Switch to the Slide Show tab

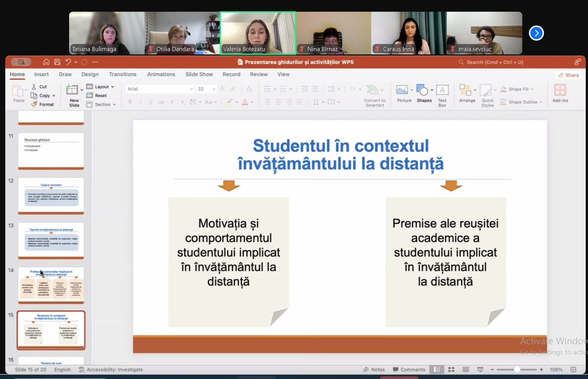[x=199, y=74]
